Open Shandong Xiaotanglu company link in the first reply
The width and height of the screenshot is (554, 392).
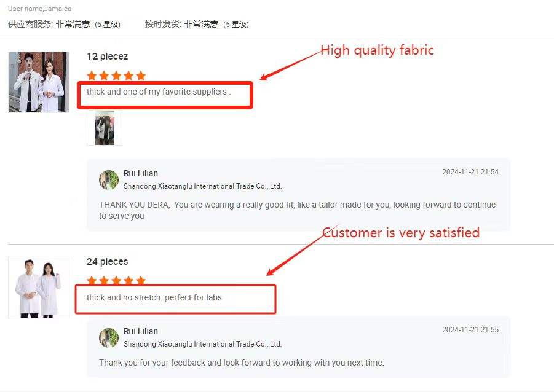coord(202,186)
